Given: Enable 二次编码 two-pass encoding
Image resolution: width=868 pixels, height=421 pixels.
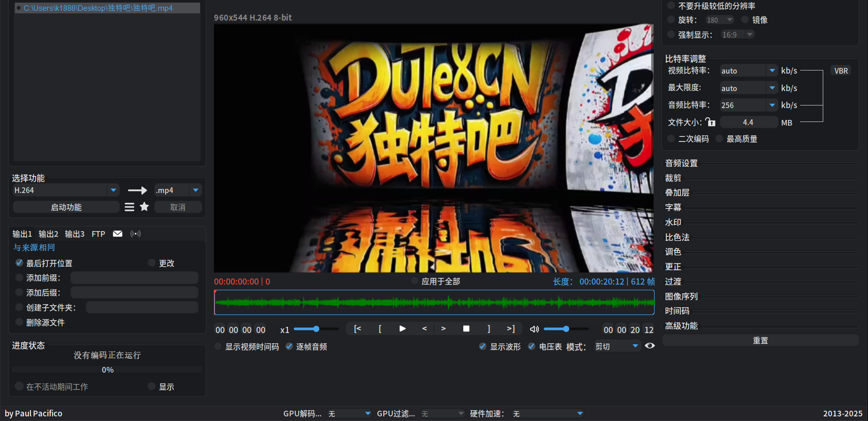Looking at the screenshot, I should [671, 138].
